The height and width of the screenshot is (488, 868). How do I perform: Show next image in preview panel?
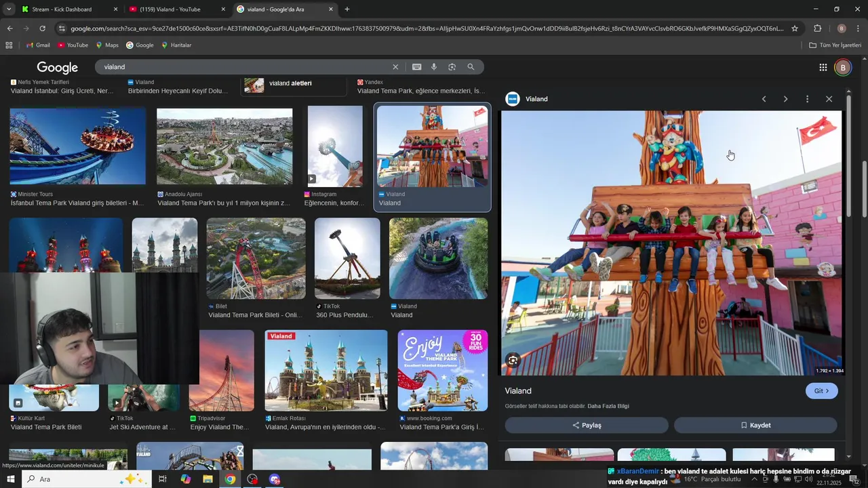785,99
